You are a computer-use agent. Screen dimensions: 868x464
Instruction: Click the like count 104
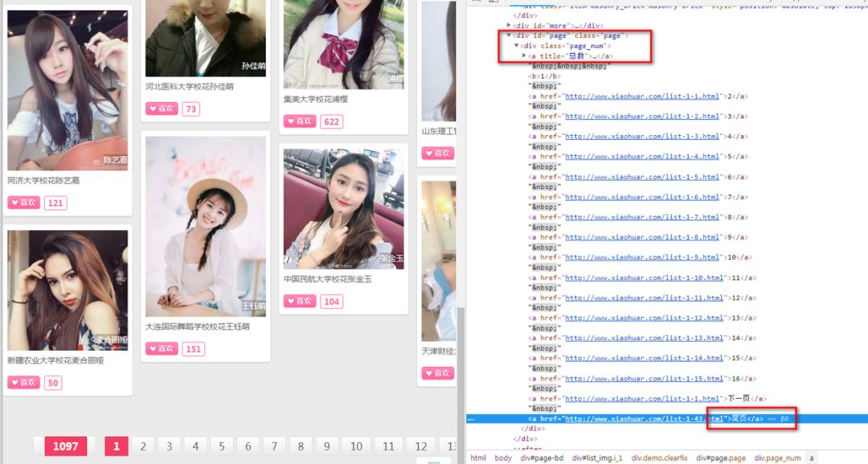[332, 302]
